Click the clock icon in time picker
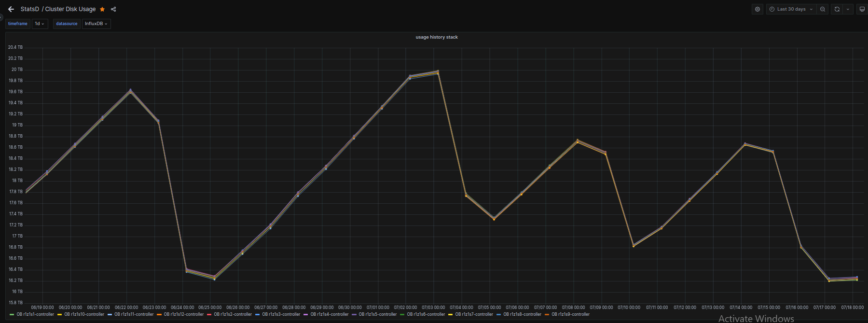 [x=772, y=9]
